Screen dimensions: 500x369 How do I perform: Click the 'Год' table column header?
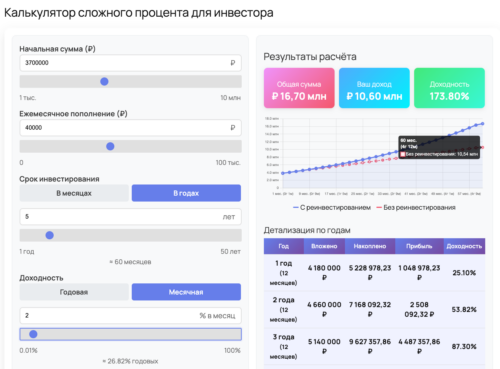click(x=284, y=246)
